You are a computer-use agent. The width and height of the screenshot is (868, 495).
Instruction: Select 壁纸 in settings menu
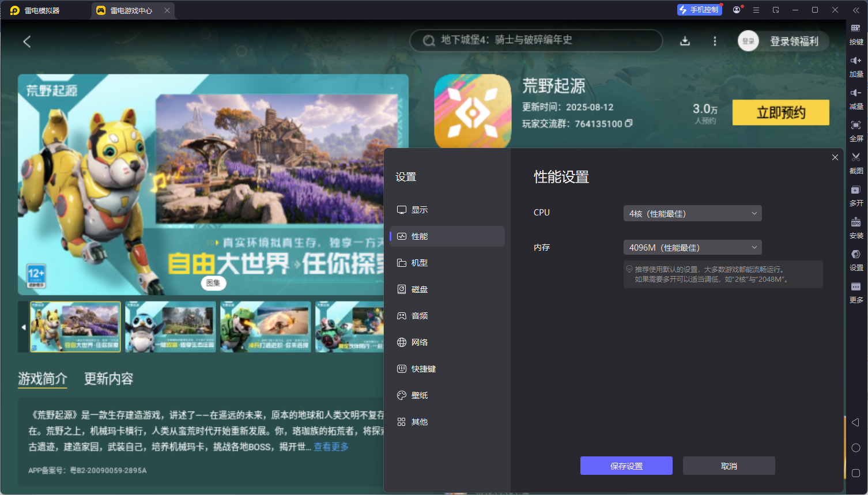point(447,395)
